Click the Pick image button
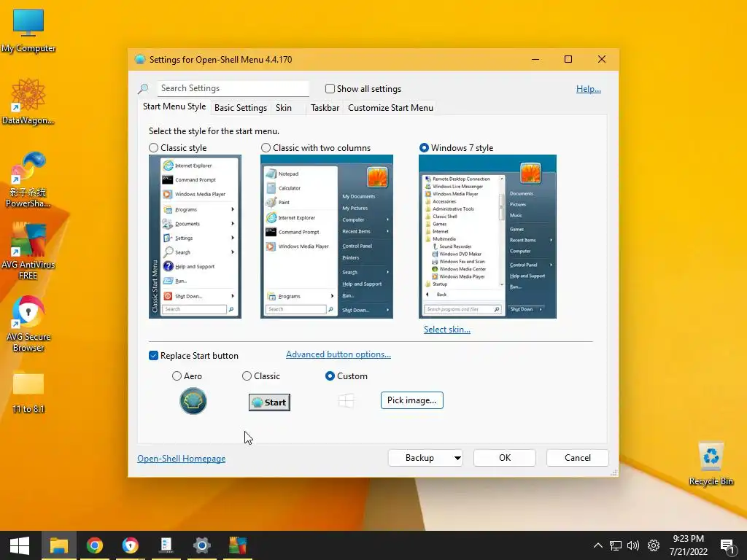The image size is (747, 560). tap(411, 400)
